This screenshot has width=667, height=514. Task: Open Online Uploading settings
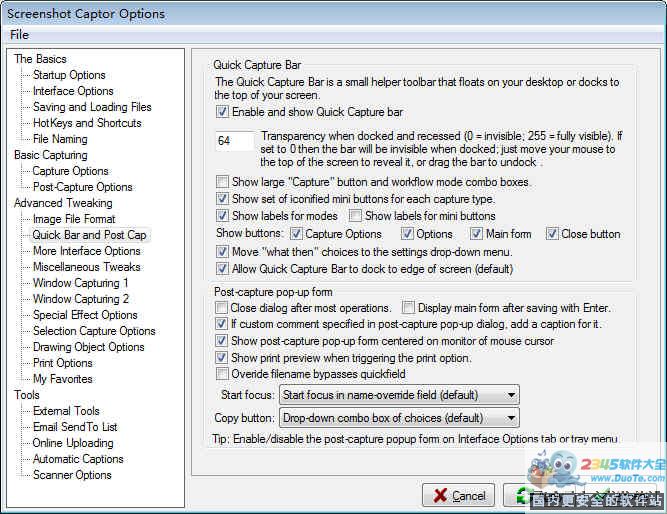point(73,443)
